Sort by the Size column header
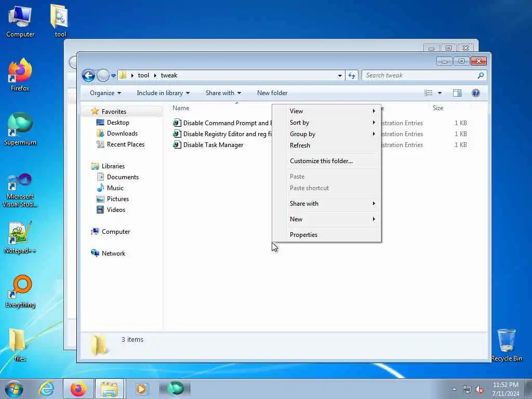Image resolution: width=532 pixels, height=399 pixels. click(x=437, y=108)
